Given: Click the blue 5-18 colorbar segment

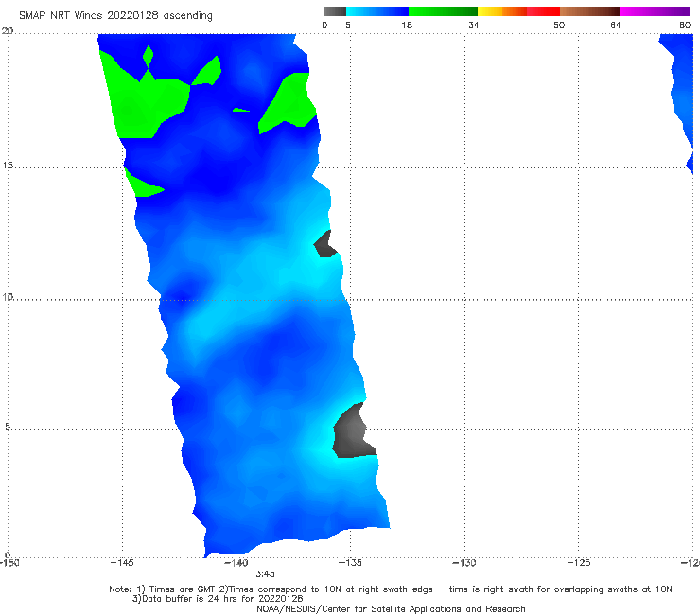Looking at the screenshot, I should (376, 11).
